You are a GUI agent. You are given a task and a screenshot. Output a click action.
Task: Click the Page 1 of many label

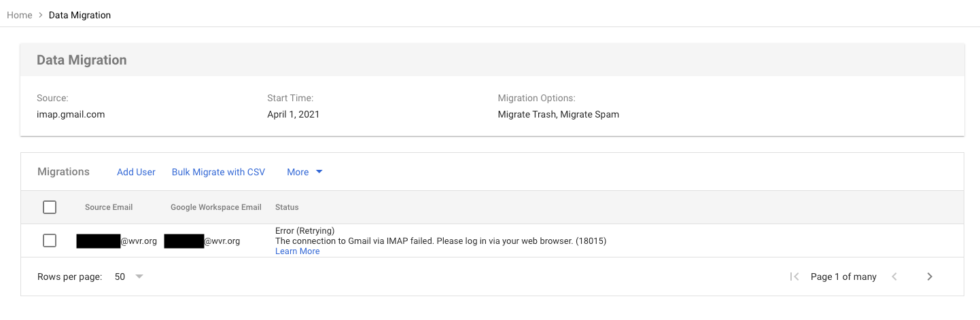tap(843, 277)
